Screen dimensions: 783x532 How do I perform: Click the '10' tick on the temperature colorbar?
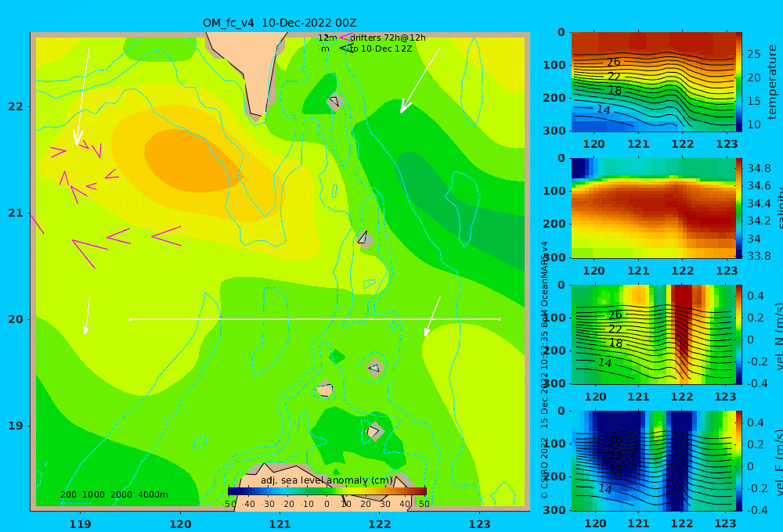(754, 124)
